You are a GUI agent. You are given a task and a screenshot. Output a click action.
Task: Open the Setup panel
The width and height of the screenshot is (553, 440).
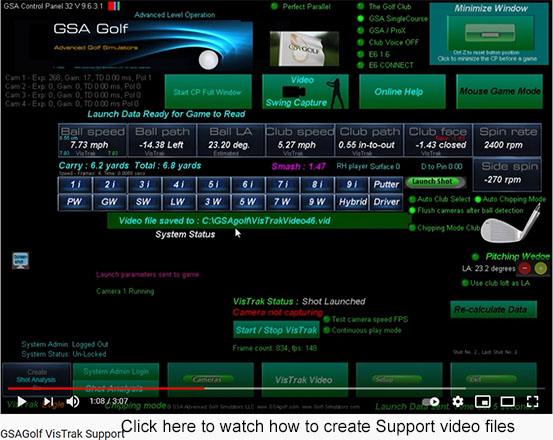pyautogui.click(x=399, y=379)
